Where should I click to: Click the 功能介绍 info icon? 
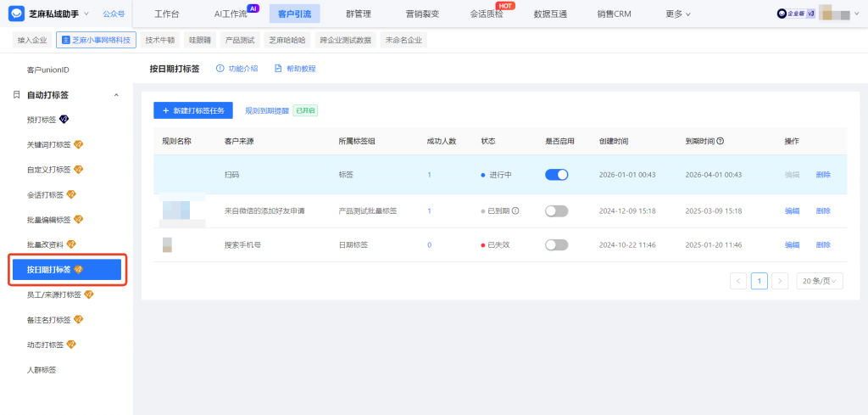[220, 69]
